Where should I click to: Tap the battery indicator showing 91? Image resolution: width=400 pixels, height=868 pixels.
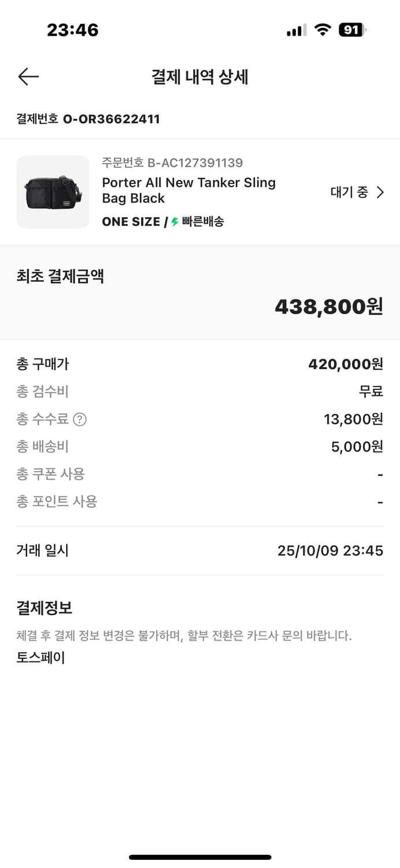tap(350, 29)
